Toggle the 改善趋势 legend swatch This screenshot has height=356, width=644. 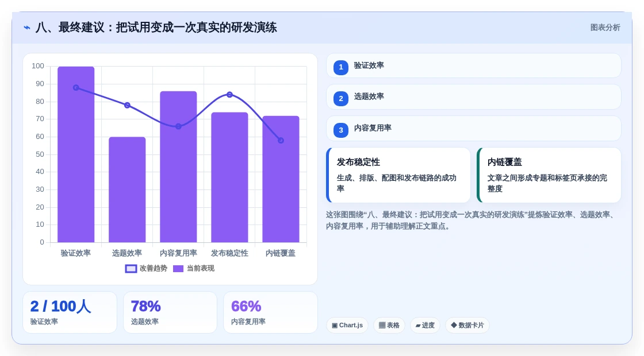click(x=131, y=269)
